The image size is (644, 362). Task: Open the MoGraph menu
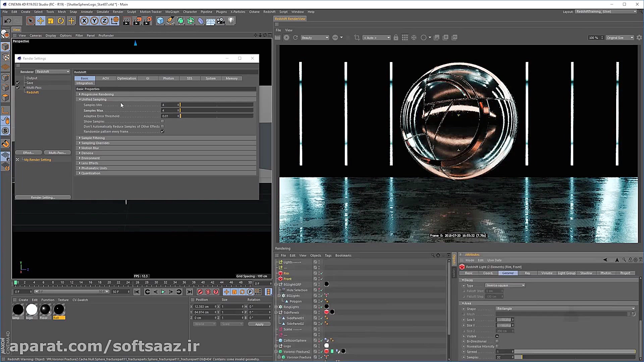click(172, 12)
